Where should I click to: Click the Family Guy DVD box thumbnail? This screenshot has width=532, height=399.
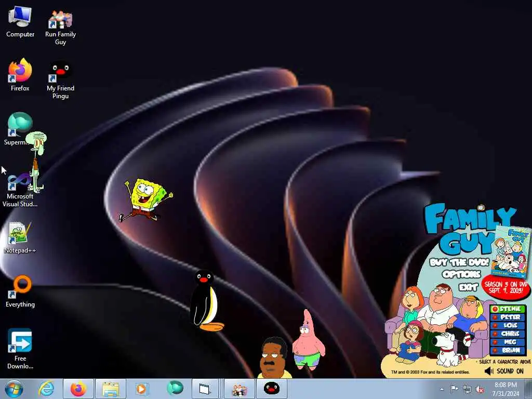tap(511, 251)
